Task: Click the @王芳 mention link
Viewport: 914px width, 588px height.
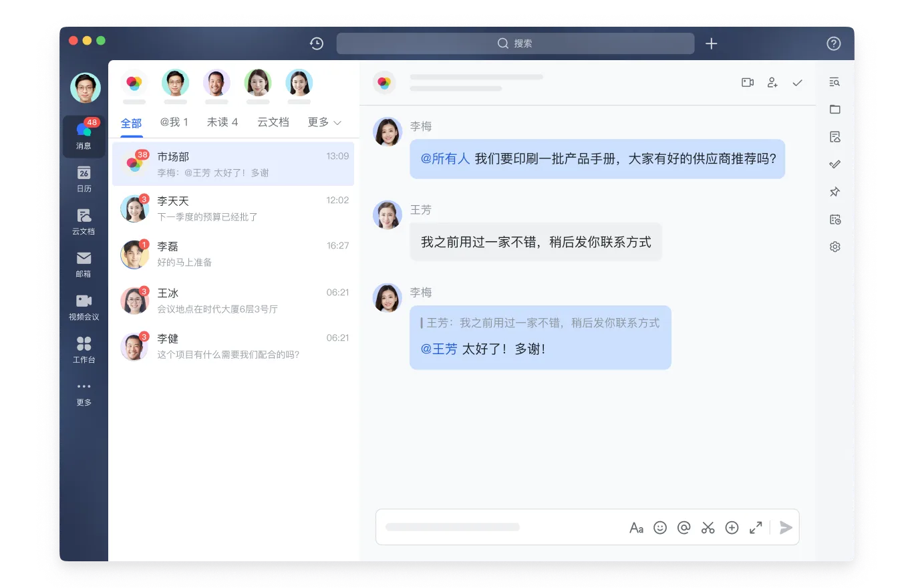Action: (439, 349)
